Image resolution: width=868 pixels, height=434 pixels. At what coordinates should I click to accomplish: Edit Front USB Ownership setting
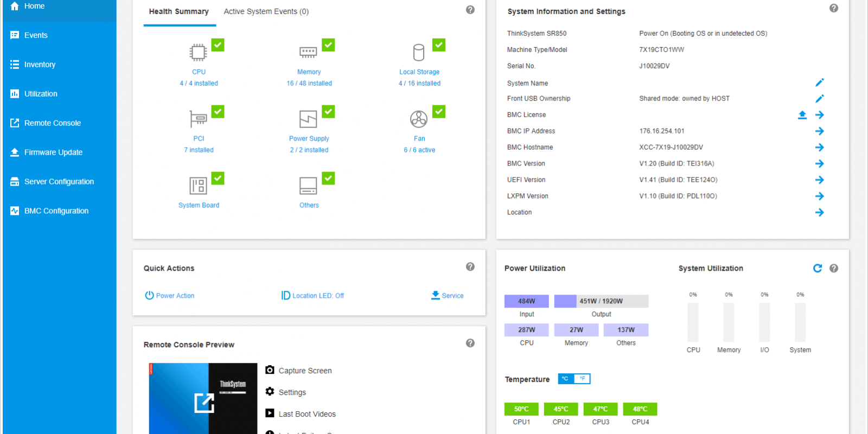(x=820, y=99)
